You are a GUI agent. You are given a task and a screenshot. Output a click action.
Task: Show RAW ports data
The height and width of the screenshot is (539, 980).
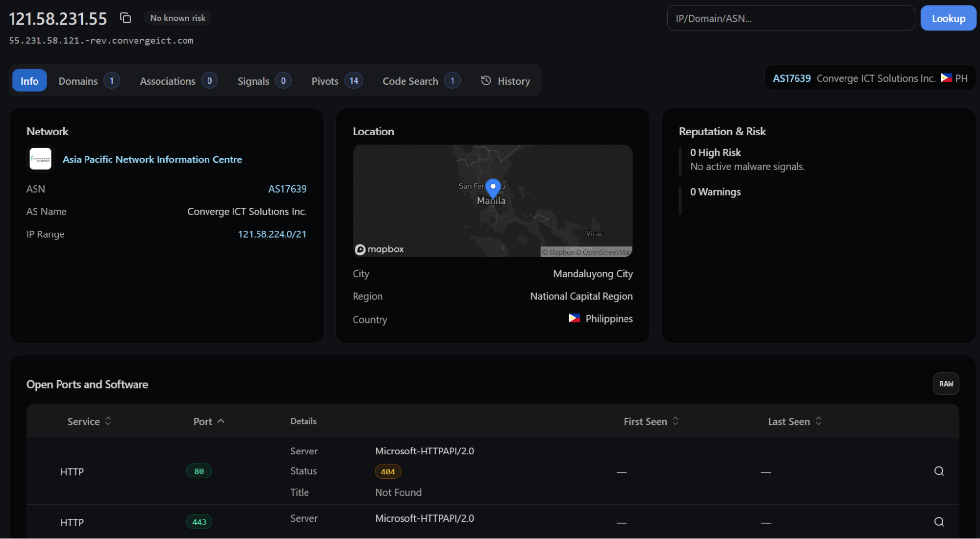[x=946, y=384]
